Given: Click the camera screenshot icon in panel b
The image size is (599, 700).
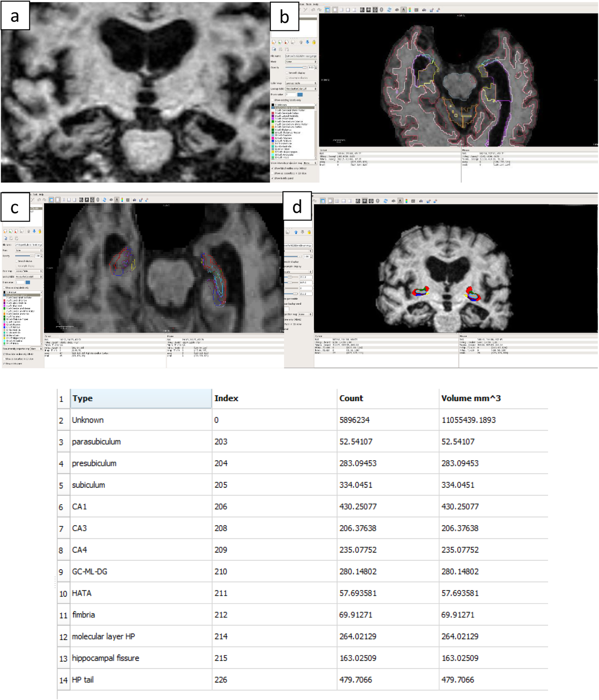Looking at the screenshot, I should coord(424,10).
